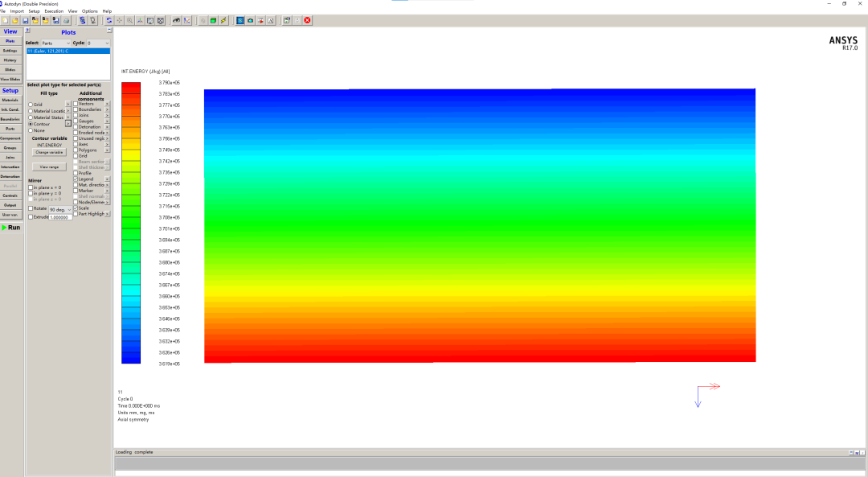
Task: Click the blue double-S manipulation toolbar icon
Action: click(x=83, y=20)
